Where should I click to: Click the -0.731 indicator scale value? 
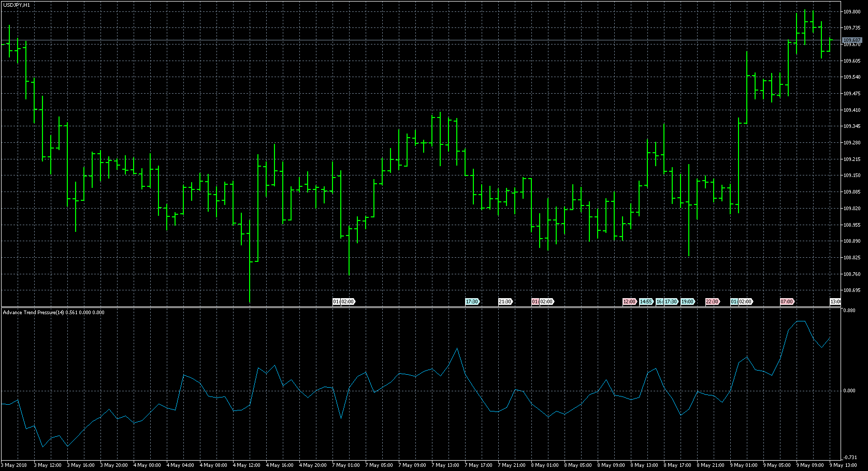pos(849,458)
